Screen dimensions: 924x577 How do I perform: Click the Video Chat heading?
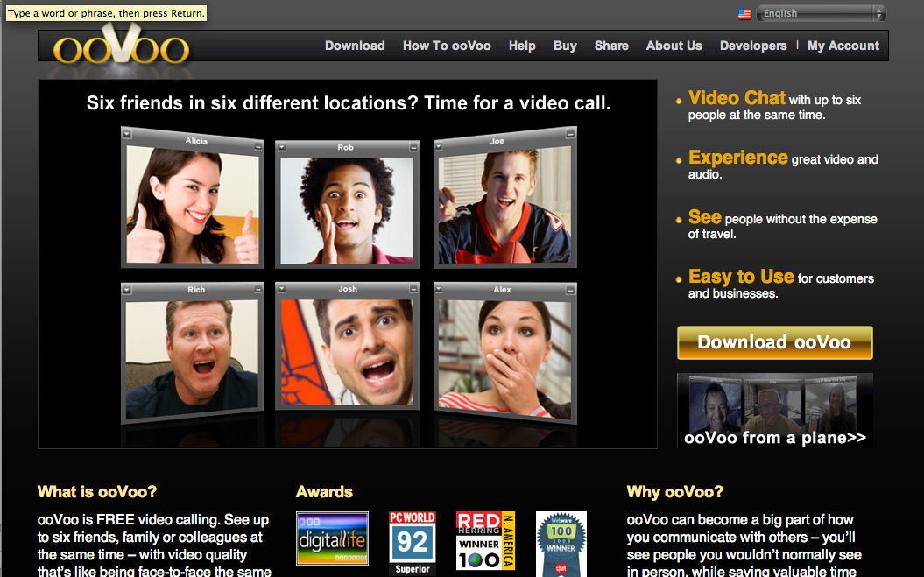point(737,97)
